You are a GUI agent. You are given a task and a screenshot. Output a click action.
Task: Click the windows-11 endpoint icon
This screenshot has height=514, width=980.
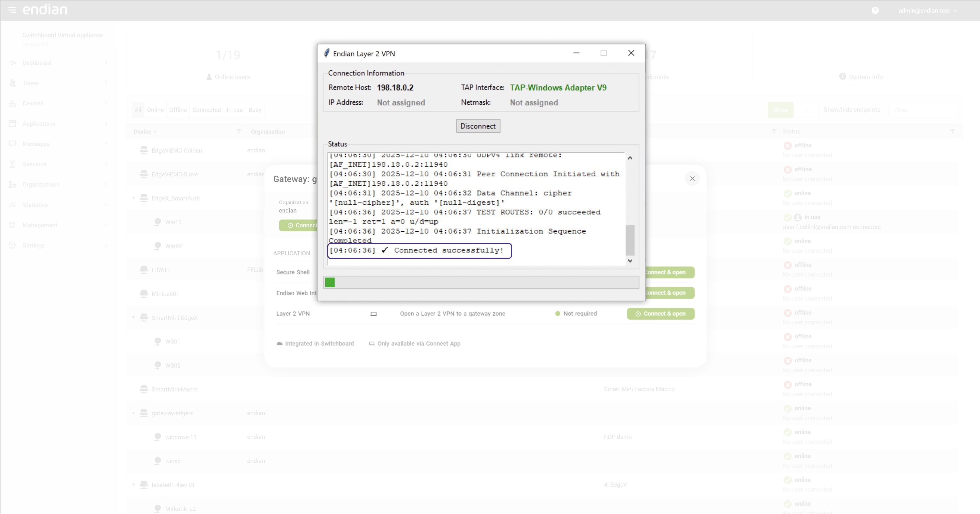[x=158, y=437]
